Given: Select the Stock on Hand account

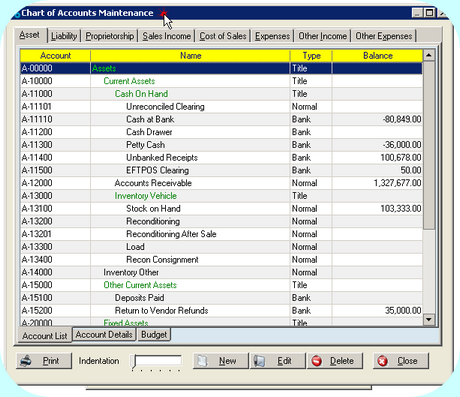Looking at the screenshot, I should [221, 209].
